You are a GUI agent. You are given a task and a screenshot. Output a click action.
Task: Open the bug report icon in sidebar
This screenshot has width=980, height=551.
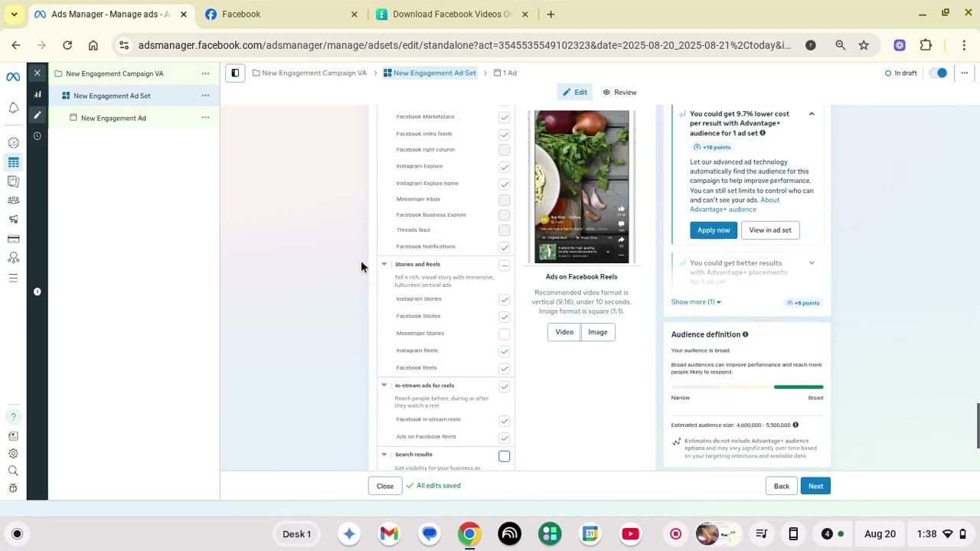[x=13, y=488]
